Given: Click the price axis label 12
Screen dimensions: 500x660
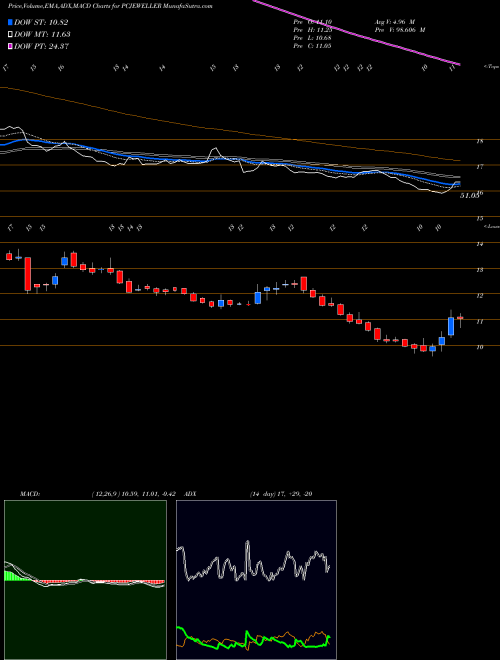Looking at the screenshot, I should [479, 296].
